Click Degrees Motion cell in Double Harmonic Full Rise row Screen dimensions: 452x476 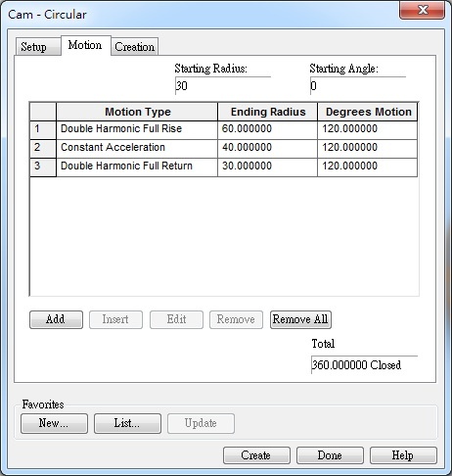tap(368, 130)
